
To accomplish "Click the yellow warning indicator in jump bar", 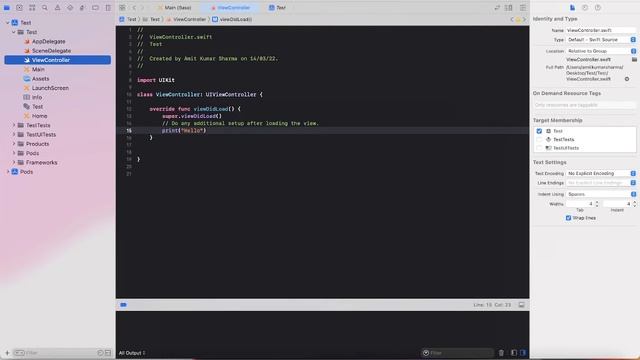I will pyautogui.click(x=518, y=19).
